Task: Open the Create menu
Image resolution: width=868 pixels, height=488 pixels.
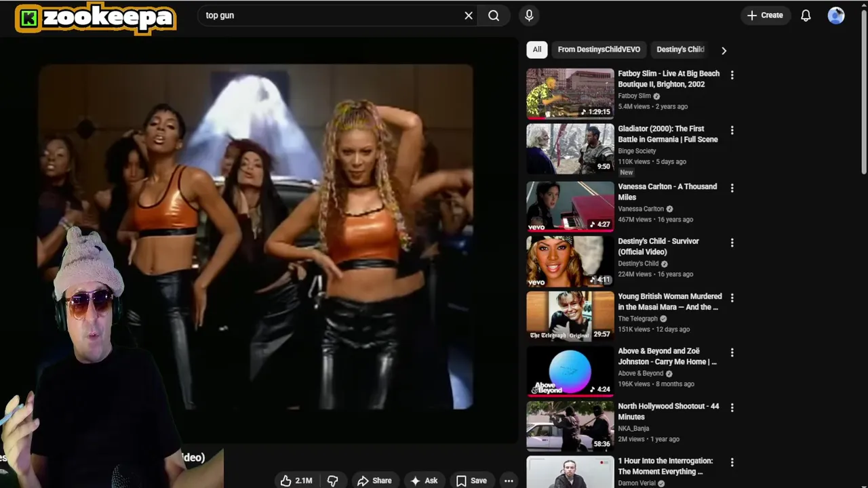Action: (765, 15)
